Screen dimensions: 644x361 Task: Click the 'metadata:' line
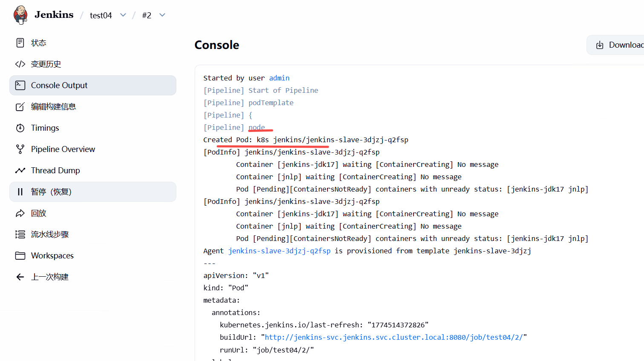pyautogui.click(x=222, y=300)
